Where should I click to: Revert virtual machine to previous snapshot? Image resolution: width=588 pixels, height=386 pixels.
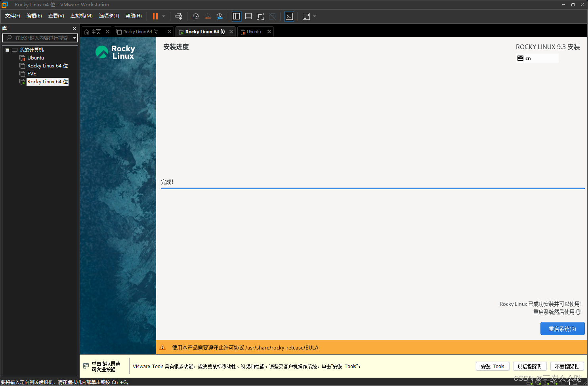(x=208, y=16)
